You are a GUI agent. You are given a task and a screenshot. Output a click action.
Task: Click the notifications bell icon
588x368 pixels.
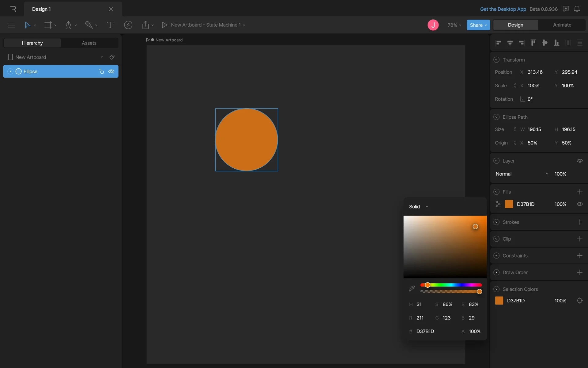(577, 9)
